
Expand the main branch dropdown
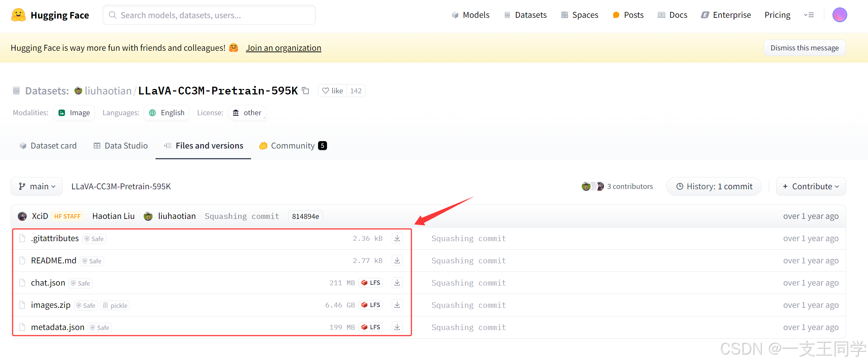coord(37,186)
